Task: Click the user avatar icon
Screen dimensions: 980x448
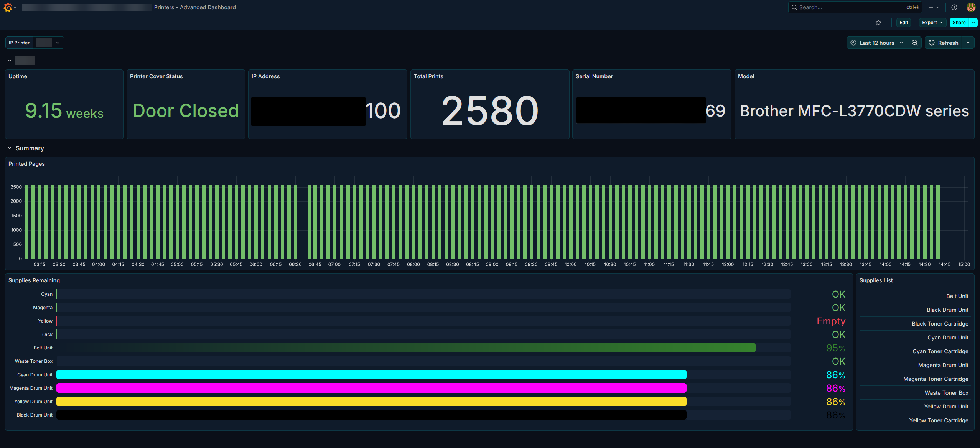Action: (971, 7)
